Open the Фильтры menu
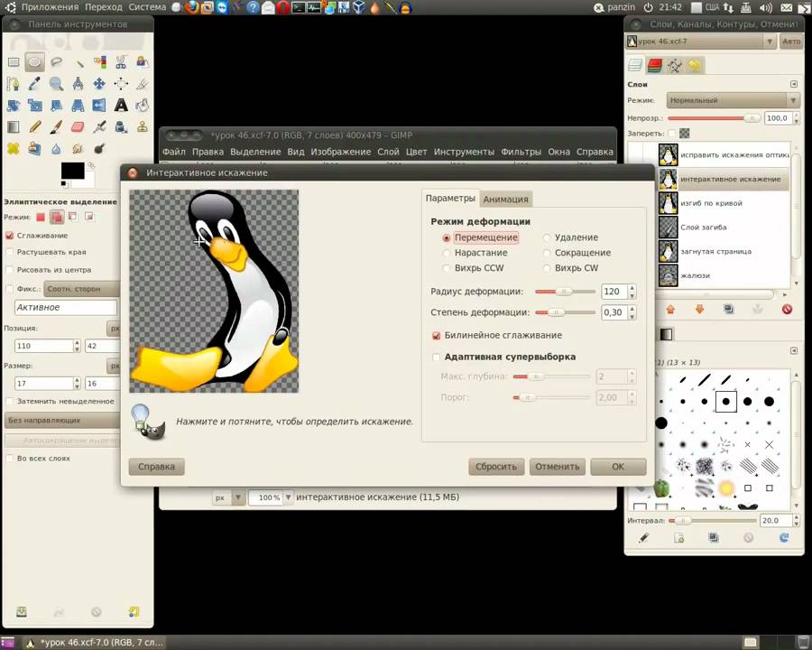812x650 pixels. (x=521, y=152)
